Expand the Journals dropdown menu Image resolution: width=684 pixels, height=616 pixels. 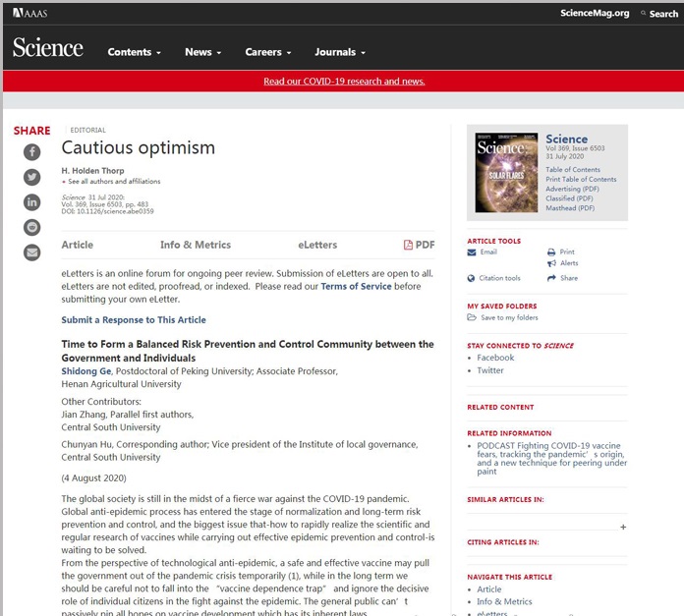340,52
